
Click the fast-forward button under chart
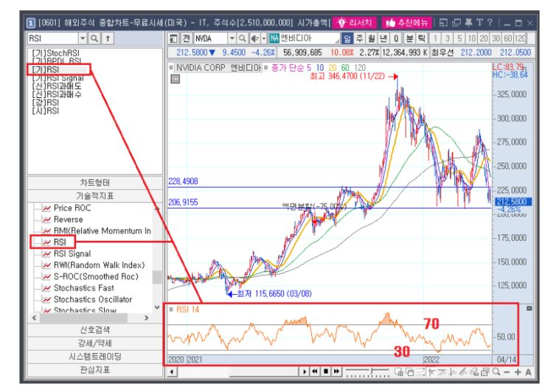(336, 371)
